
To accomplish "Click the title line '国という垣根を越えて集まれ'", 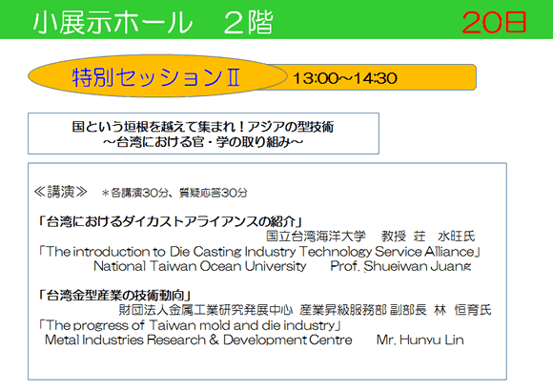I will (203, 126).
